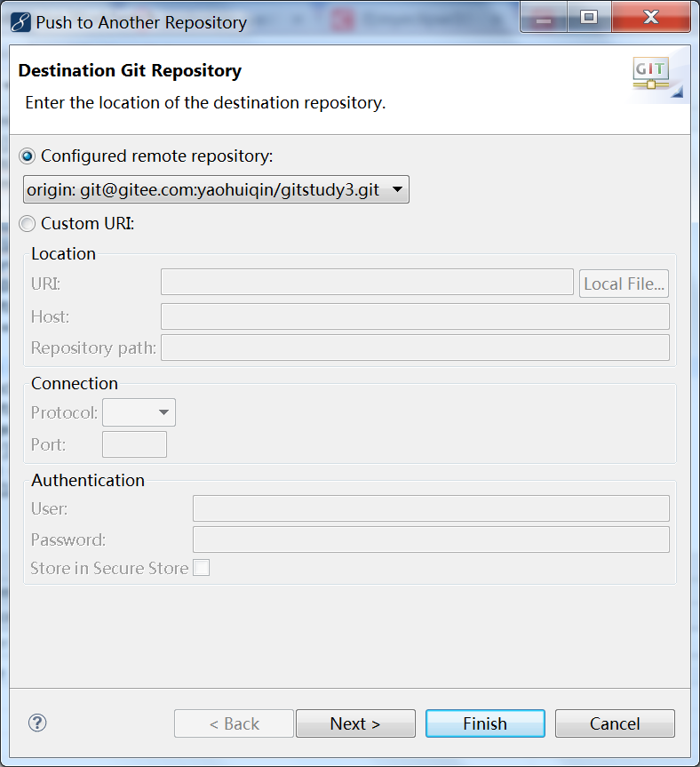Click the Cancel button

coord(615,723)
